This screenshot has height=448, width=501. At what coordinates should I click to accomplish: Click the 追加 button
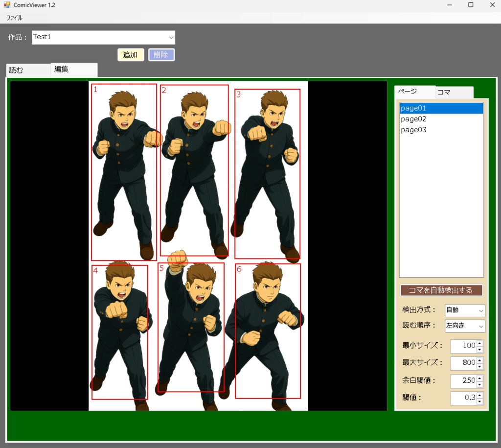(130, 54)
